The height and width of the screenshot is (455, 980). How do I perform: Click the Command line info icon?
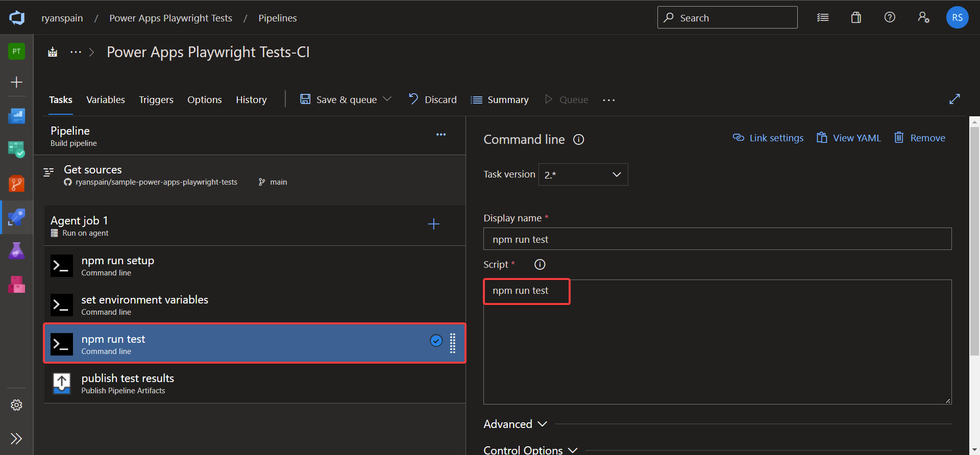pyautogui.click(x=578, y=140)
